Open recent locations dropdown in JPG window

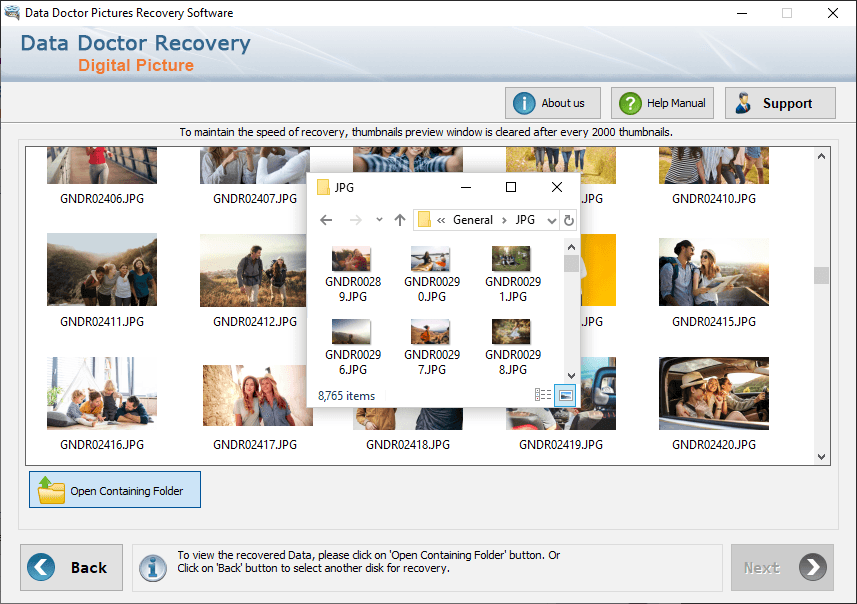coord(379,220)
